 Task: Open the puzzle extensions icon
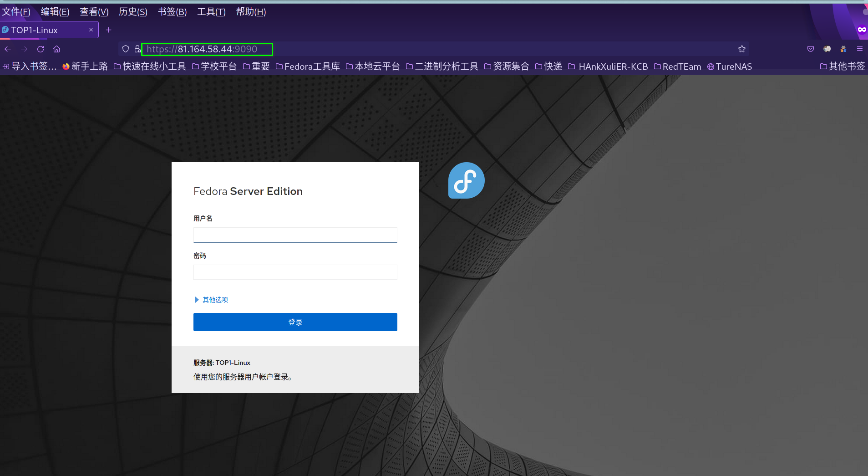coord(843,49)
